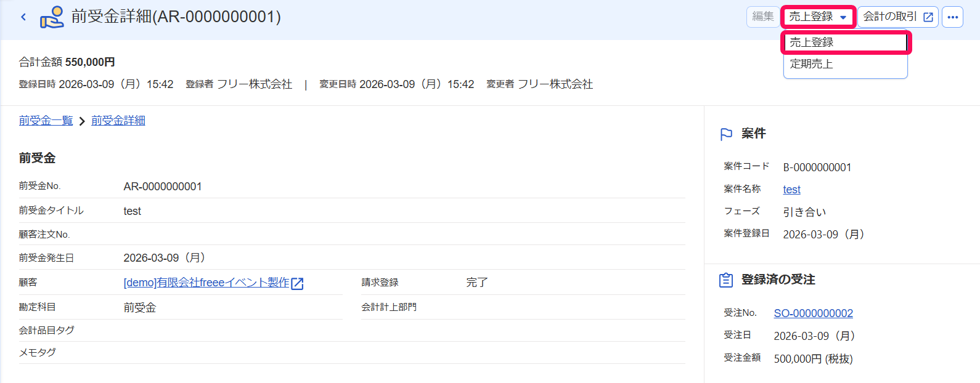Open the demo 有限会社freeeイベント製作 customer link

point(206,283)
